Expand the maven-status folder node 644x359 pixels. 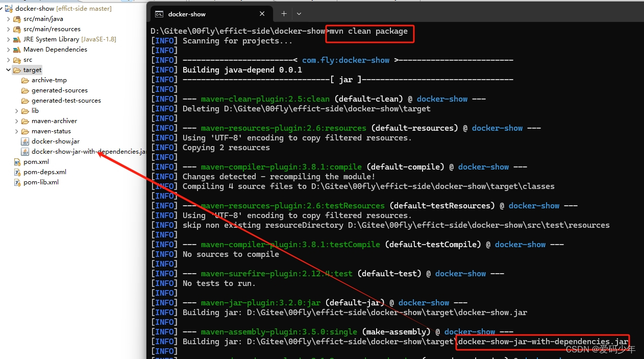click(17, 131)
